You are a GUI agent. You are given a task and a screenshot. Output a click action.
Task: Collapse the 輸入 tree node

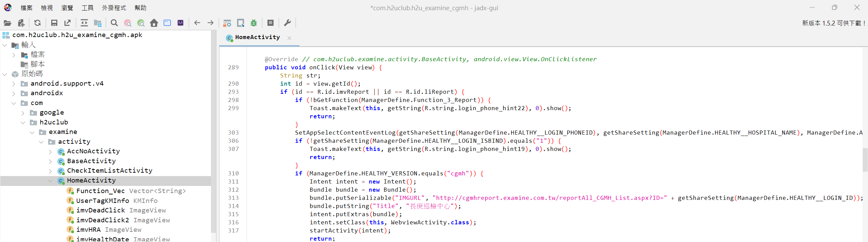5,45
